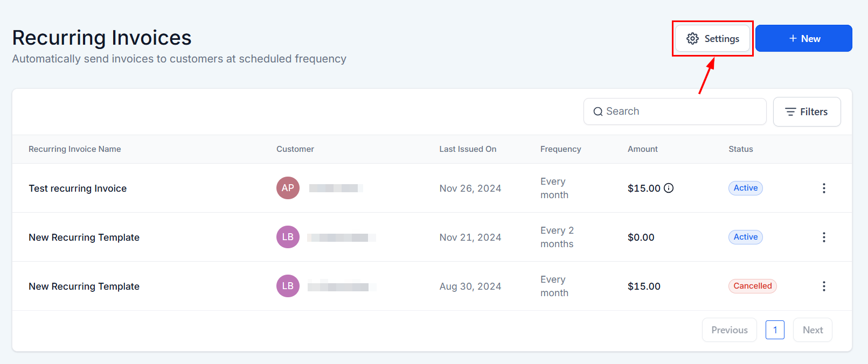Open the Test recurring Invoice row
Image resolution: width=868 pixels, height=364 pixels.
(x=78, y=188)
